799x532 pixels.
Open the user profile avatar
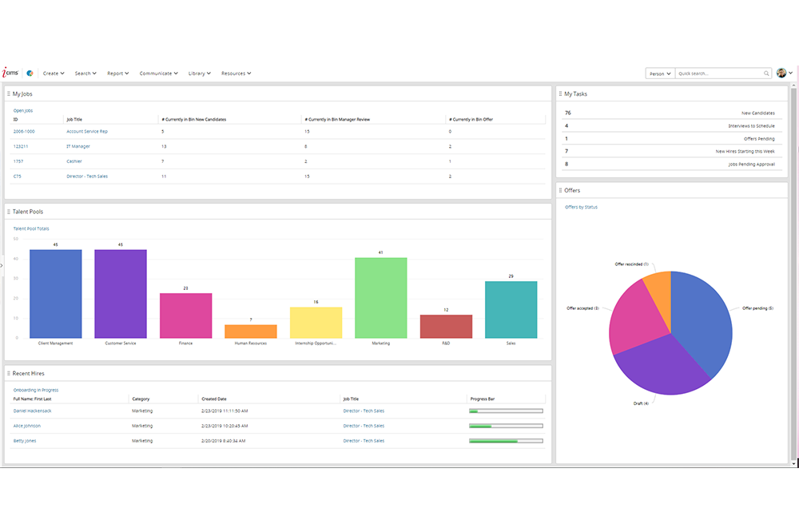(x=781, y=73)
